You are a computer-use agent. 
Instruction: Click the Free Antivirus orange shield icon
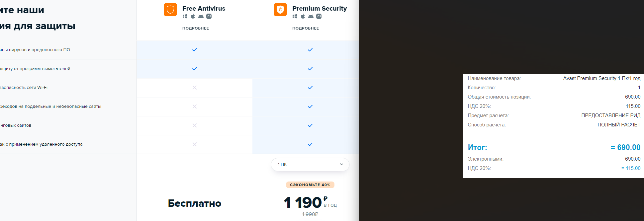click(x=170, y=10)
